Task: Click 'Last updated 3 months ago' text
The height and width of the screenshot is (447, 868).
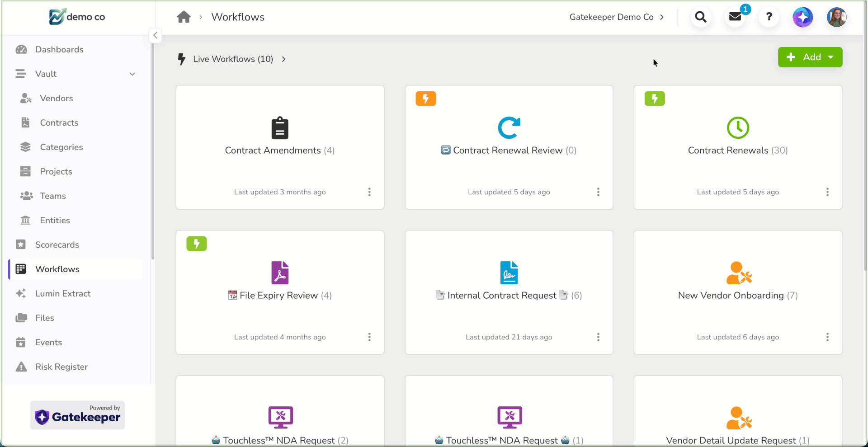Action: (x=280, y=192)
